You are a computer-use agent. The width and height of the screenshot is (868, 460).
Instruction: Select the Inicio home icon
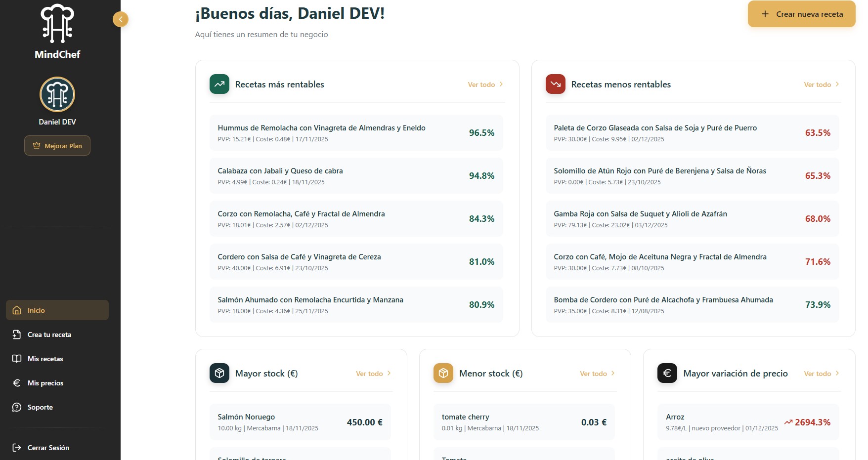16,310
